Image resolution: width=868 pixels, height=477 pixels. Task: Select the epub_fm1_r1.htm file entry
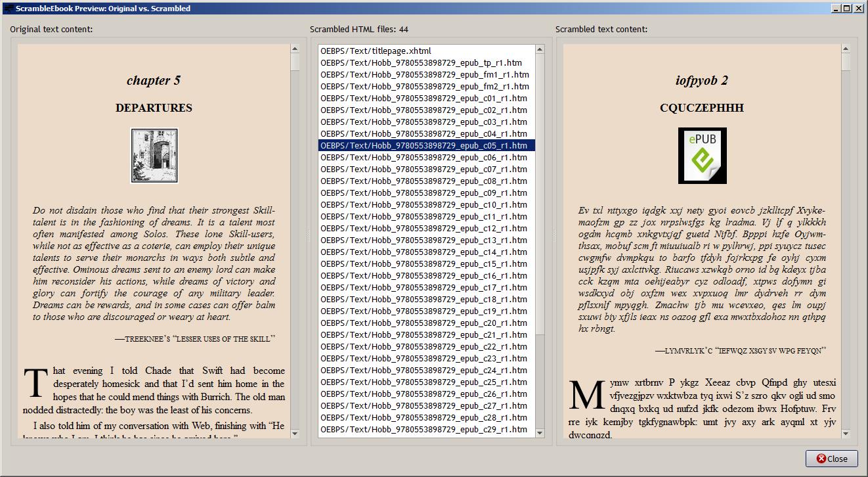point(427,74)
